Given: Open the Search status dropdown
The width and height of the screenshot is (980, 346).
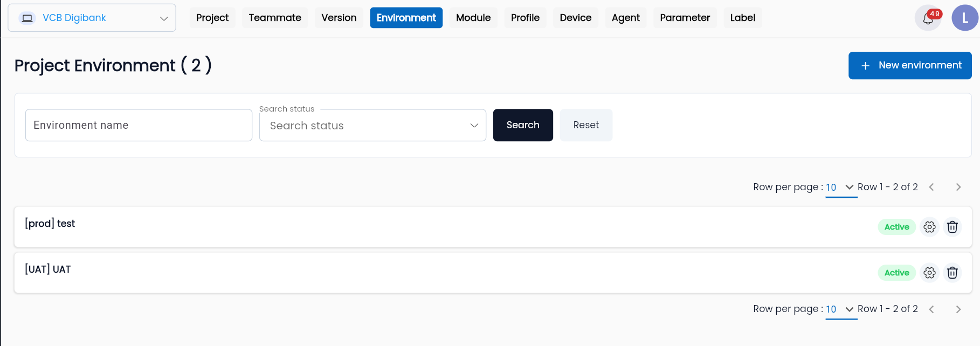Looking at the screenshot, I should (x=372, y=126).
